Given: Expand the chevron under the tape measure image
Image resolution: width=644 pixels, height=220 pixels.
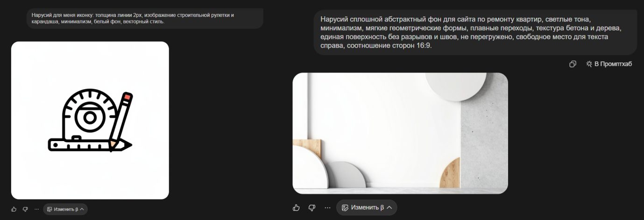Looking at the screenshot, I should point(82,209).
